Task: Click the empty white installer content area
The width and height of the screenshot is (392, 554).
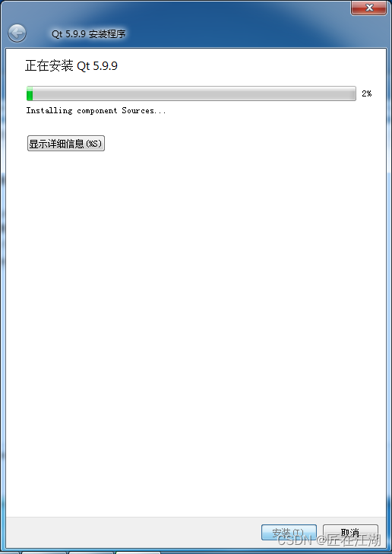Action: (x=196, y=318)
